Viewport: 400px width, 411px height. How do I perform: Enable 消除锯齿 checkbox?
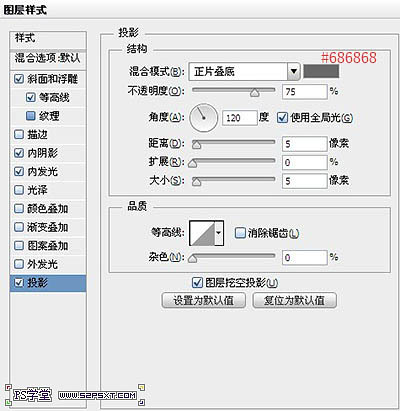click(x=240, y=233)
